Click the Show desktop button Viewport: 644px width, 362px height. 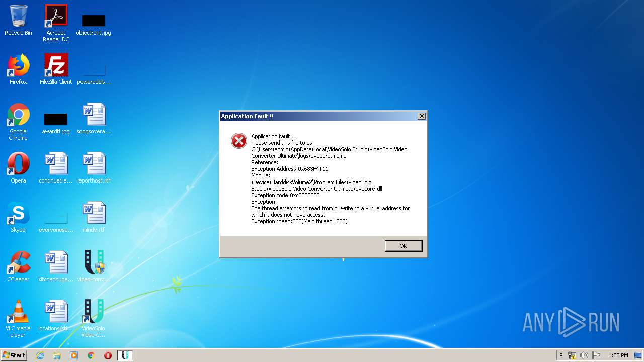tap(639, 355)
